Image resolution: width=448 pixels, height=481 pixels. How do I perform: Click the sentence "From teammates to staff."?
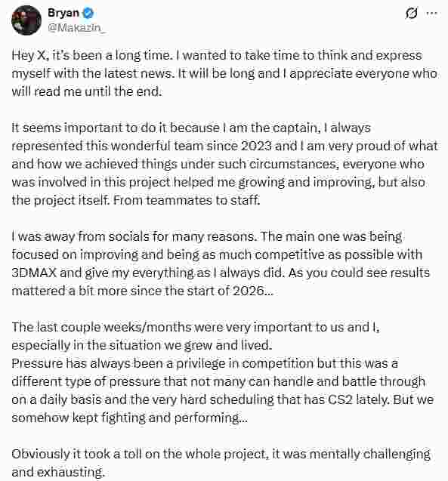tap(187, 200)
